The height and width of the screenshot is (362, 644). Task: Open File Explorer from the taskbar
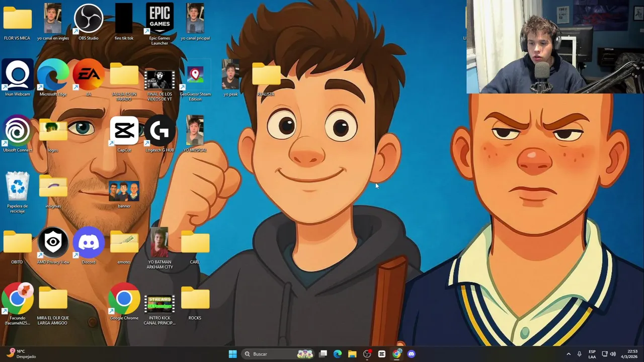tap(352, 354)
